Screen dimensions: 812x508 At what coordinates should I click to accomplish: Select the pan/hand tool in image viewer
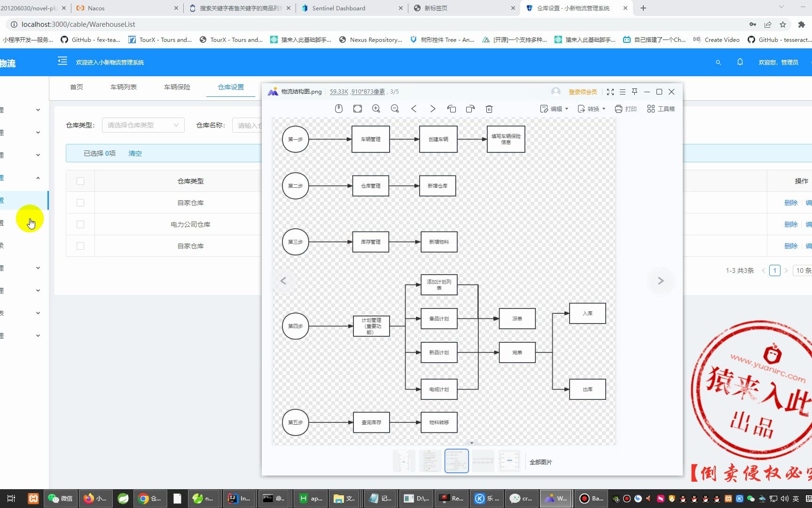[338, 109]
